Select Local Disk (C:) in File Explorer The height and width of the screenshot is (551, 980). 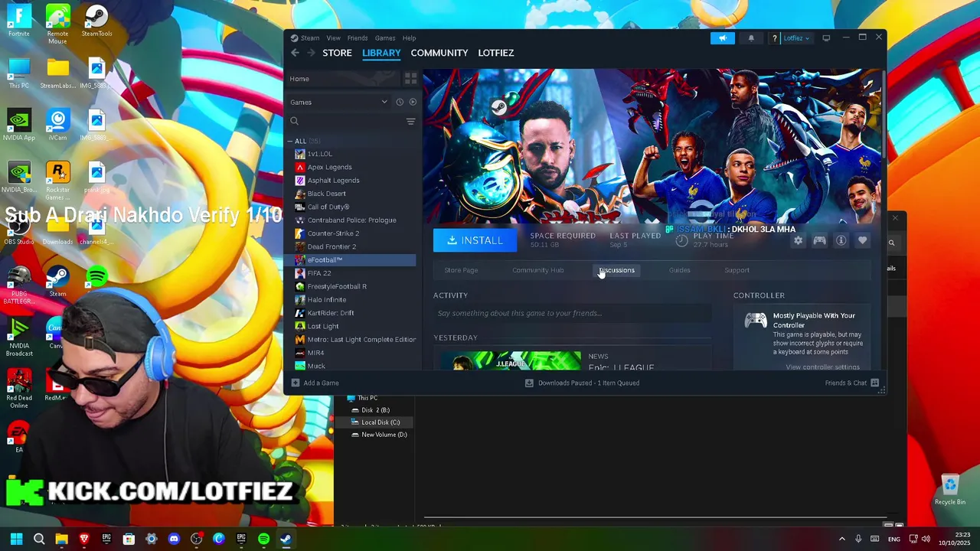(381, 422)
